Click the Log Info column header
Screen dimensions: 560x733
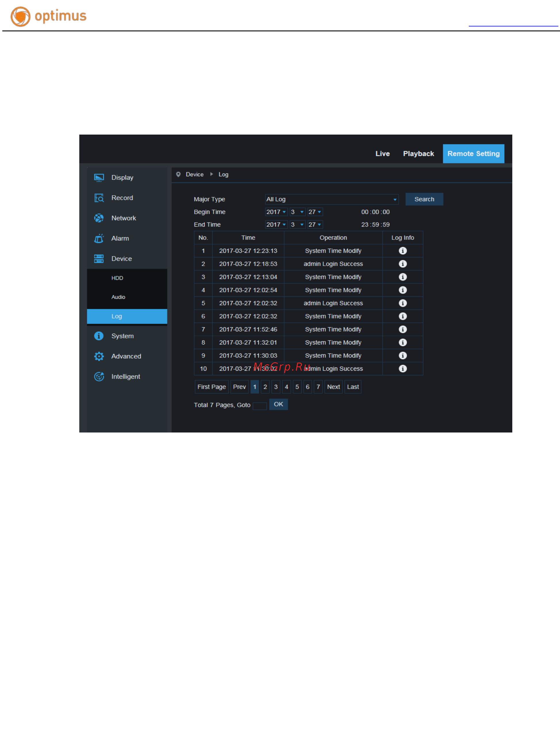tap(403, 238)
